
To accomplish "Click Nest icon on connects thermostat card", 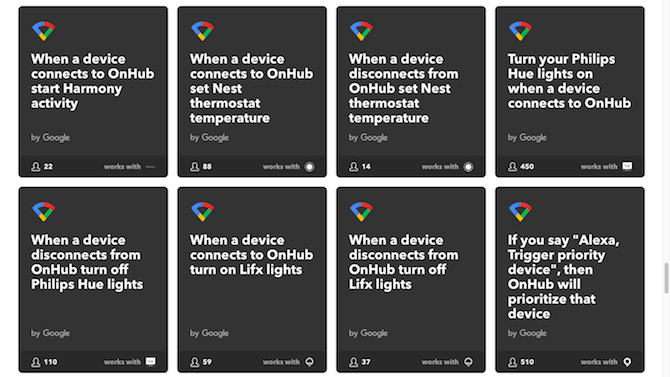I will pos(309,167).
